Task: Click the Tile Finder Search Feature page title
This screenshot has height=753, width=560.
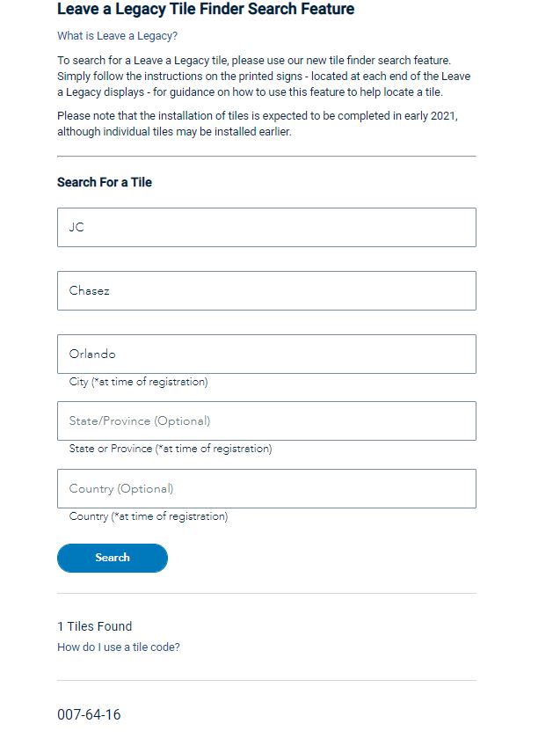Action: 206,10
